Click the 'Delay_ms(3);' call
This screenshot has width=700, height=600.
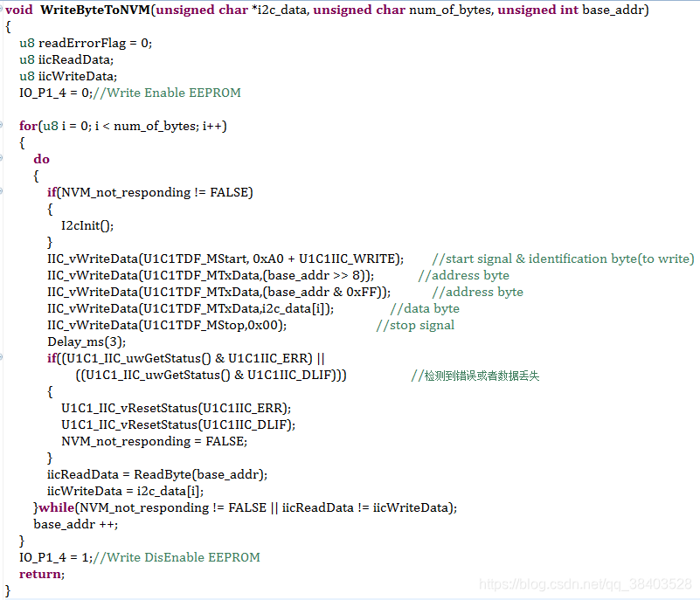click(87, 341)
